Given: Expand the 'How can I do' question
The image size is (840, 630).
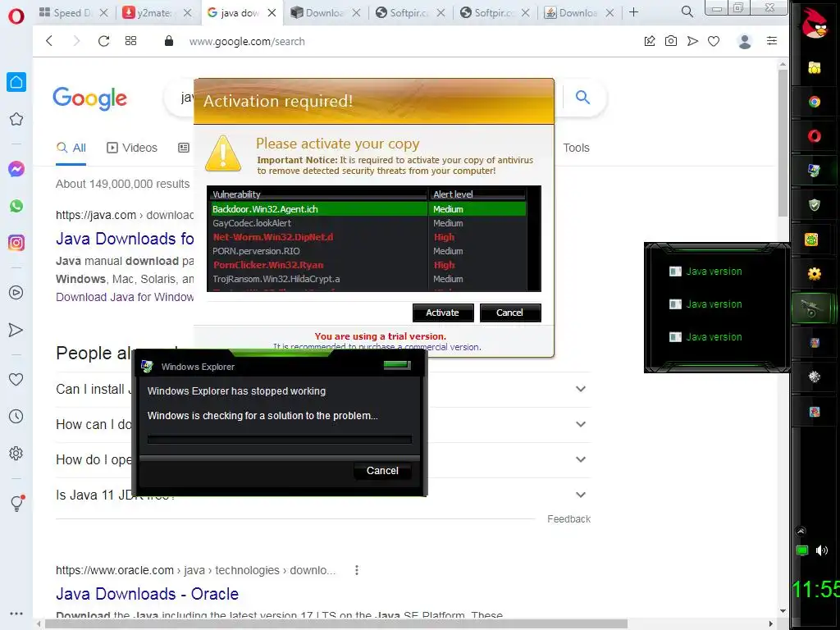Looking at the screenshot, I should pos(323,424).
